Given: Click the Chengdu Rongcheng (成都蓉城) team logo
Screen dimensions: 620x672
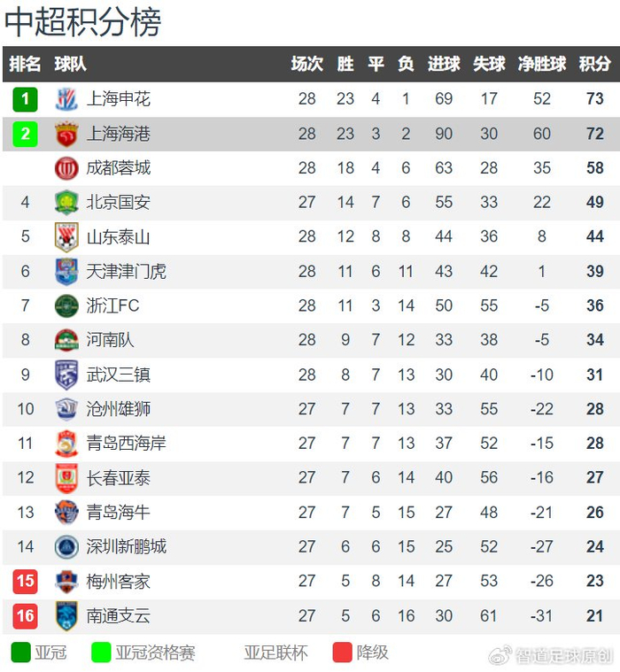Looking at the screenshot, I should coord(66,168).
